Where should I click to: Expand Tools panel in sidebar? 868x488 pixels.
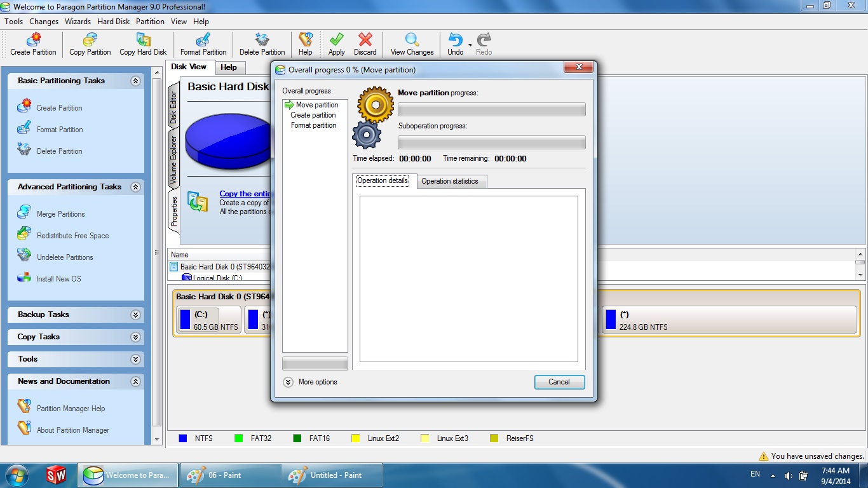(x=135, y=359)
